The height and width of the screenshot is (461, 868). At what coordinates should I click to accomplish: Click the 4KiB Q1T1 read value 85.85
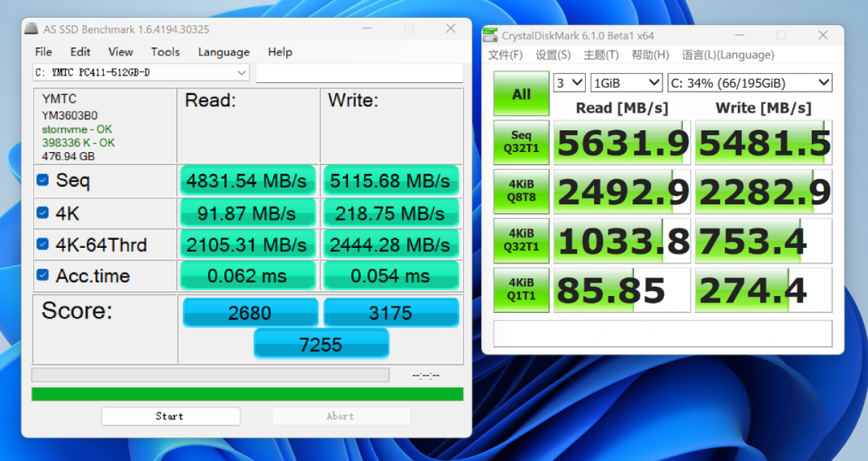(622, 290)
